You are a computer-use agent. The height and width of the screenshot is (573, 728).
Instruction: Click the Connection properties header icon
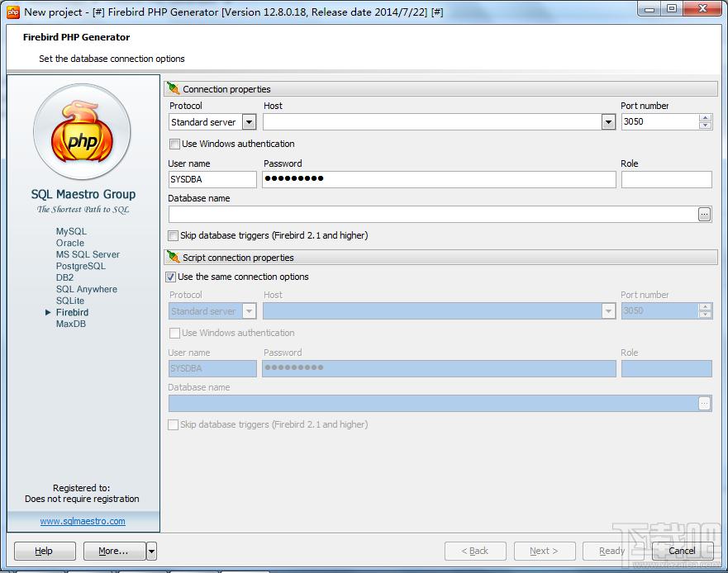(174, 88)
